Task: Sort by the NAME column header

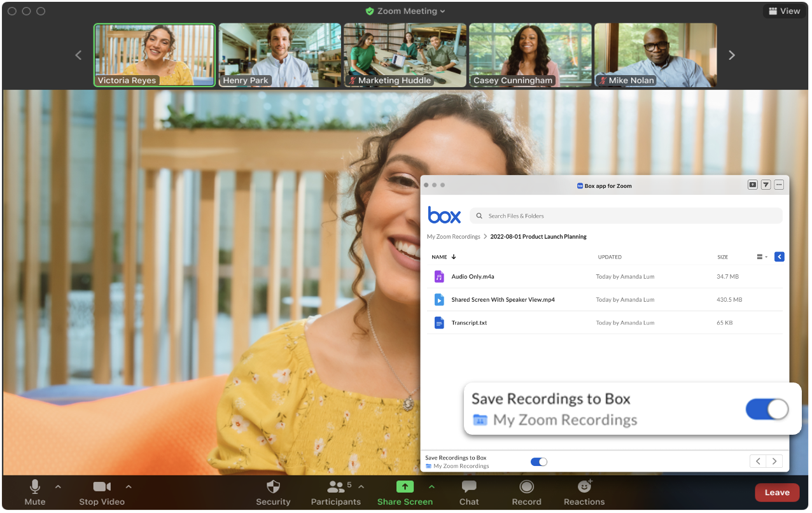Action: pos(440,257)
